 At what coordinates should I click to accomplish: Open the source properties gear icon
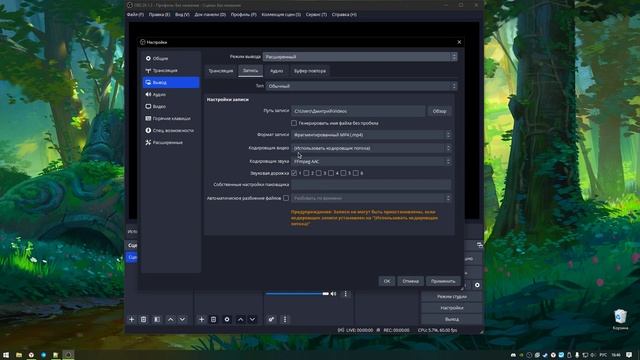point(227,319)
